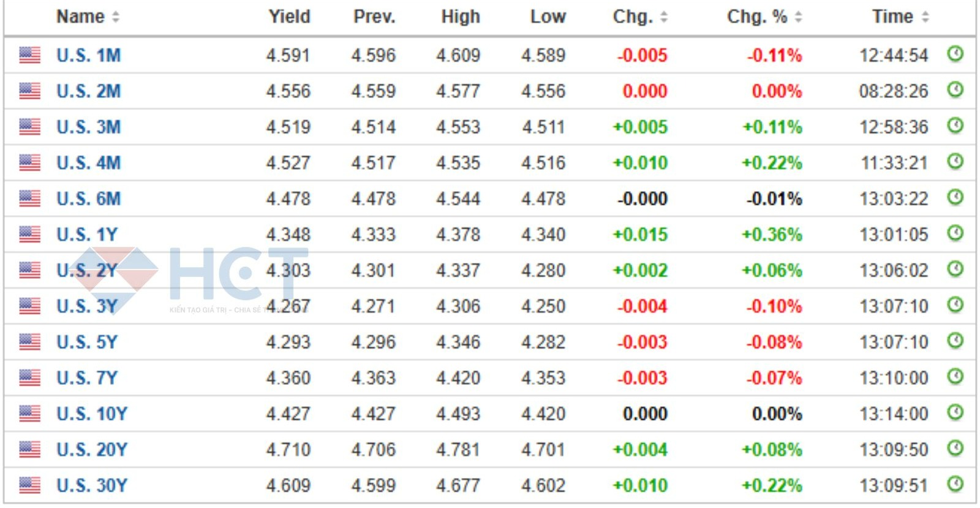Viewport: 980px width, 508px height.
Task: Click the Prev. column header
Action: [374, 17]
